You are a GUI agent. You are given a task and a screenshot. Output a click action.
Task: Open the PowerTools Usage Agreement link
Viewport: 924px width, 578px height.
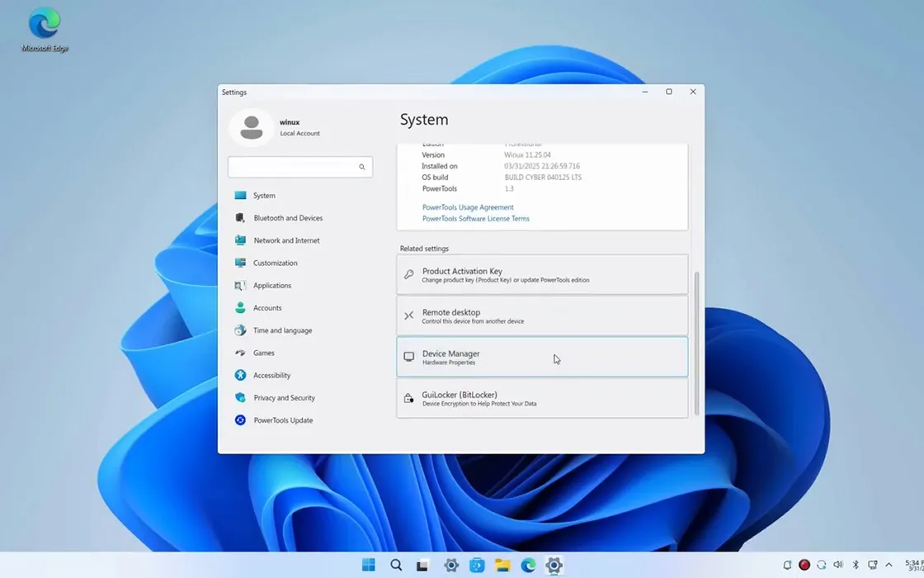468,207
